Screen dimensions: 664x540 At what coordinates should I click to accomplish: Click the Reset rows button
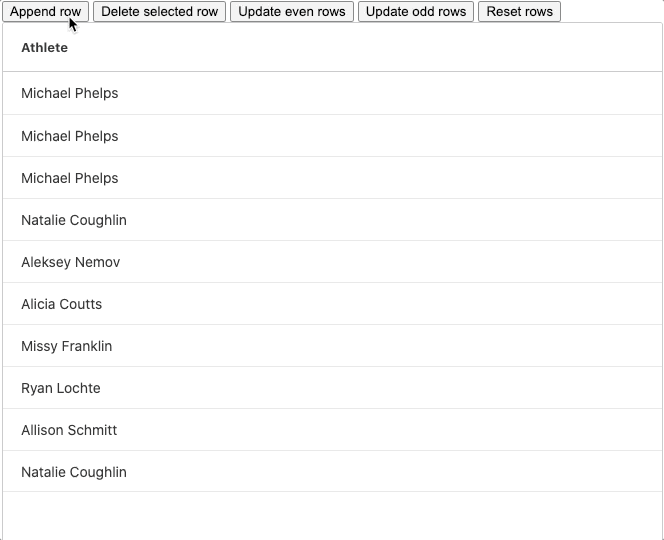click(520, 11)
